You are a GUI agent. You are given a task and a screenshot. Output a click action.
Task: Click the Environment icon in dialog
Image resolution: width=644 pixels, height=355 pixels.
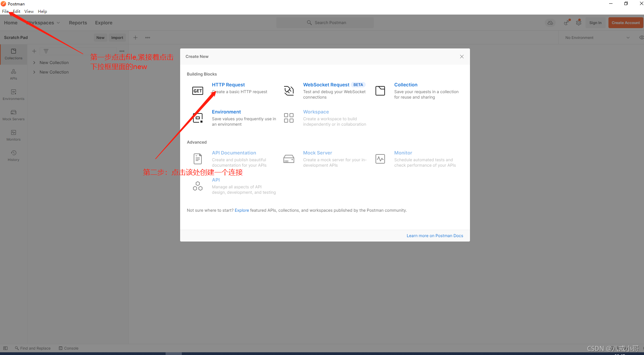198,118
